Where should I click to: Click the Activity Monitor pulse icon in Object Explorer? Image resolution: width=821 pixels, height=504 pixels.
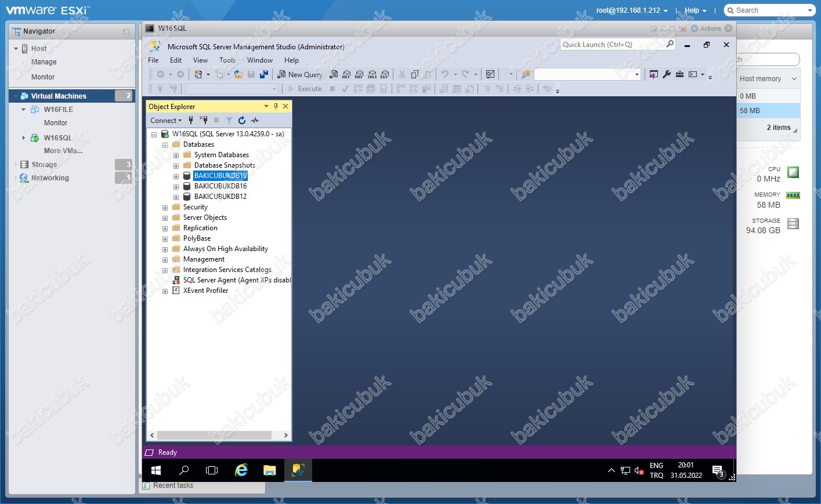[x=255, y=120]
